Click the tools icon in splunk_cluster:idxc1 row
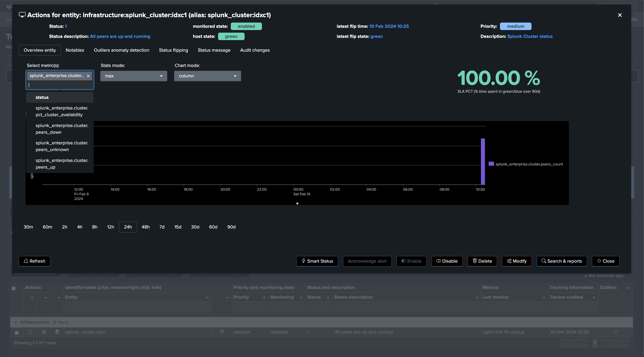The image size is (644, 357). 43,332
